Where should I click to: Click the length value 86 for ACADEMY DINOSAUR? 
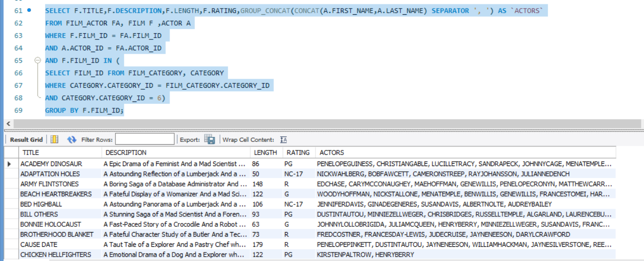[x=266, y=164]
